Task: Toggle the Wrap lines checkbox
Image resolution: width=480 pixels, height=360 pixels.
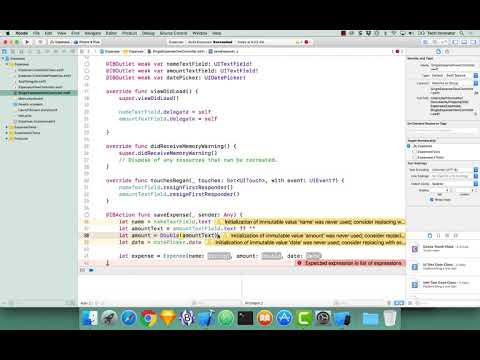Action: 432,199
